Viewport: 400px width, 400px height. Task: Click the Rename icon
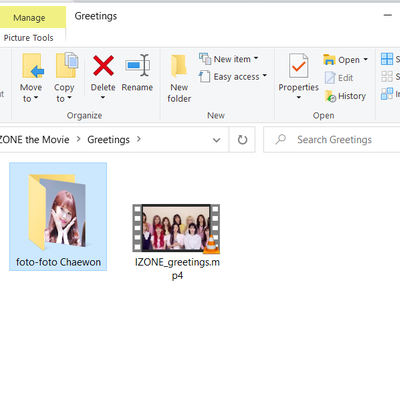coord(137,65)
